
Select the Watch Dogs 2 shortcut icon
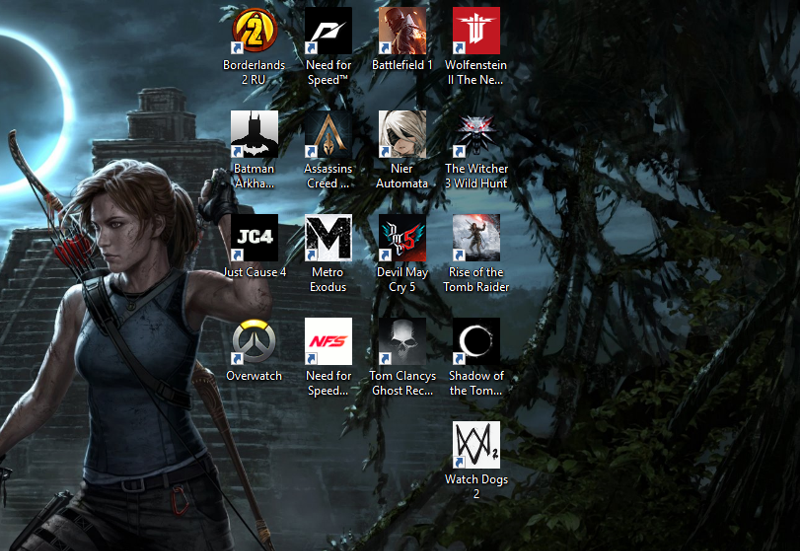pyautogui.click(x=476, y=445)
